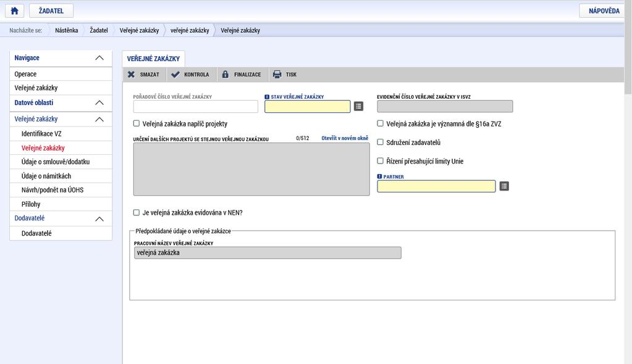
Task: Select the Veřejné zakázky tab header
Action: 154,59
